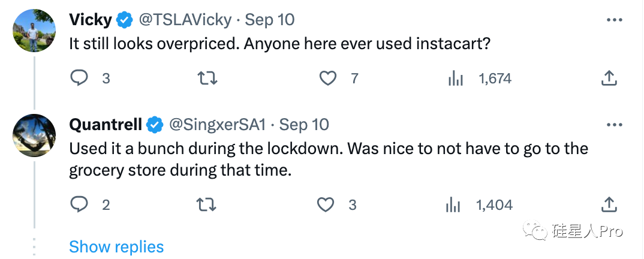Retweet Quantrell's lockdown tweet

click(x=207, y=205)
